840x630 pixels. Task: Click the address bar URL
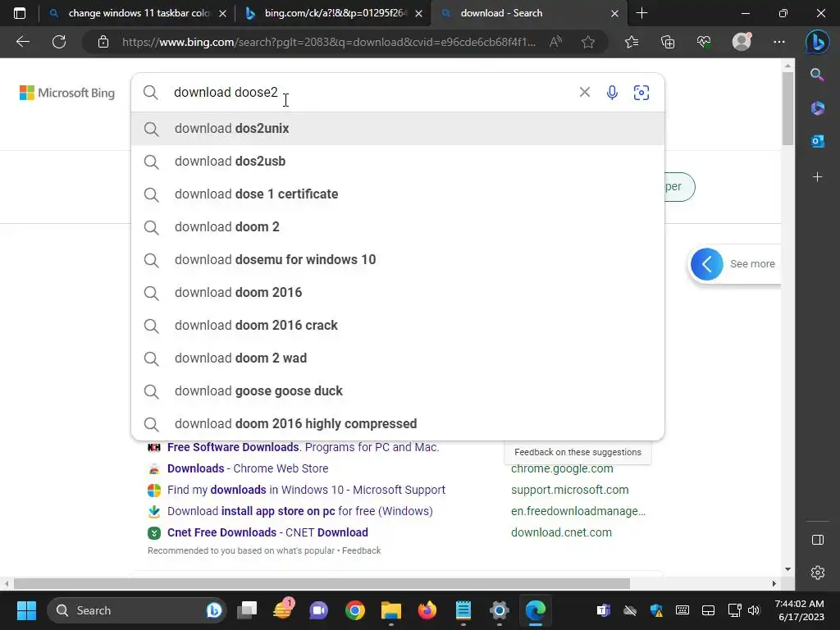coord(328,42)
